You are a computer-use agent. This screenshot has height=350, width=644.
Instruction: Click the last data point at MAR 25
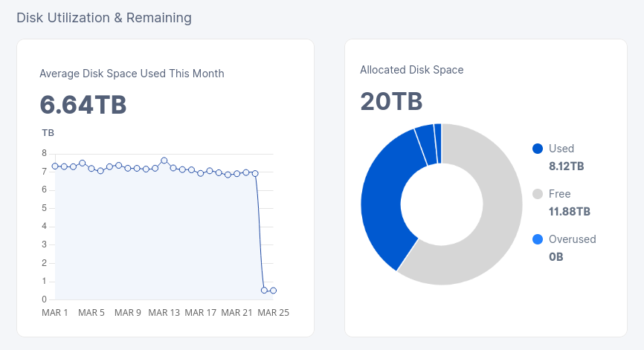273,291
